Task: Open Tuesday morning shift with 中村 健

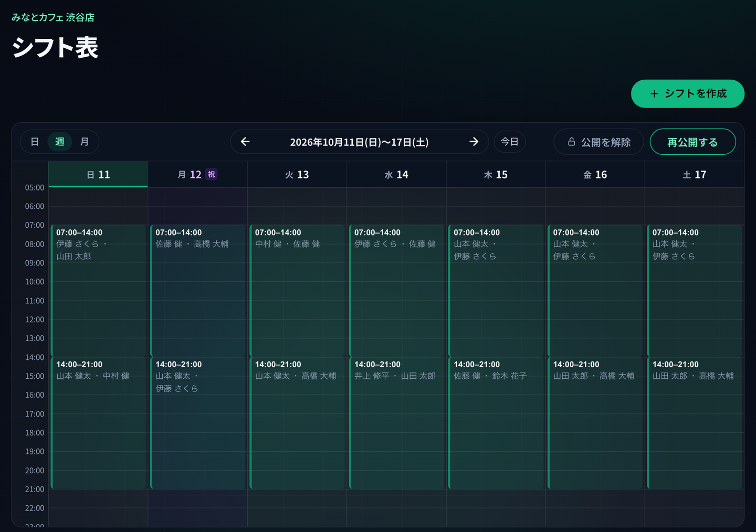Action: pos(297,291)
